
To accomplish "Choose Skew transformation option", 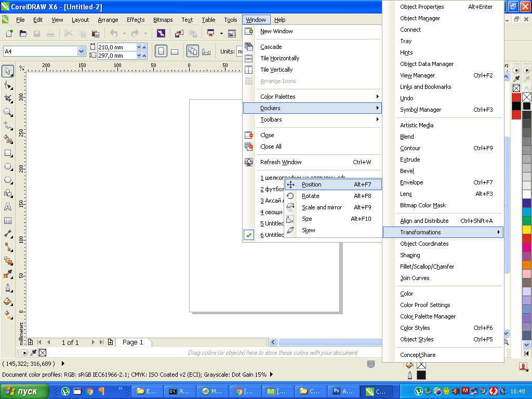I will click(333, 230).
